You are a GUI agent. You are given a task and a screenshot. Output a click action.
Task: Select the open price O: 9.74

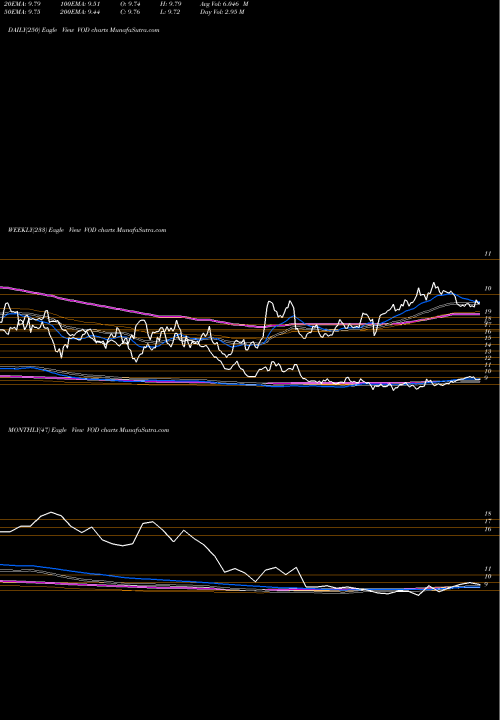click(x=130, y=4)
